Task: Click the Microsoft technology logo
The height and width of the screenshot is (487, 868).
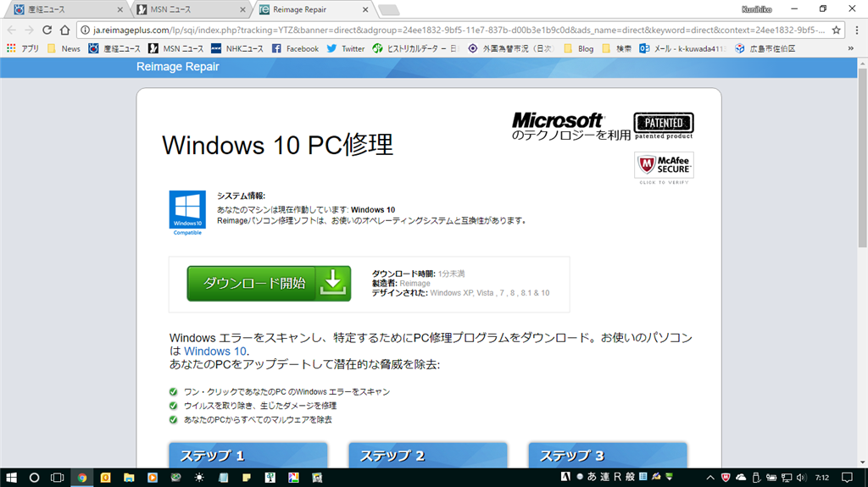Action: (570, 126)
